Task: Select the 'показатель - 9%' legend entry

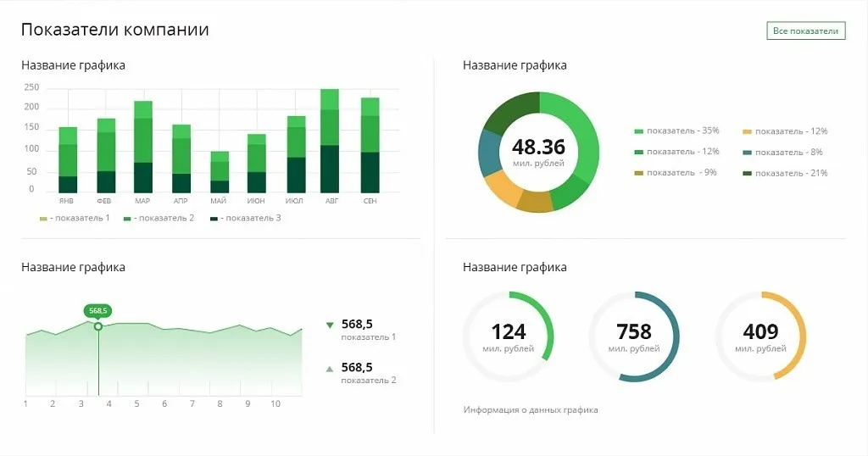Action: pyautogui.click(x=676, y=173)
